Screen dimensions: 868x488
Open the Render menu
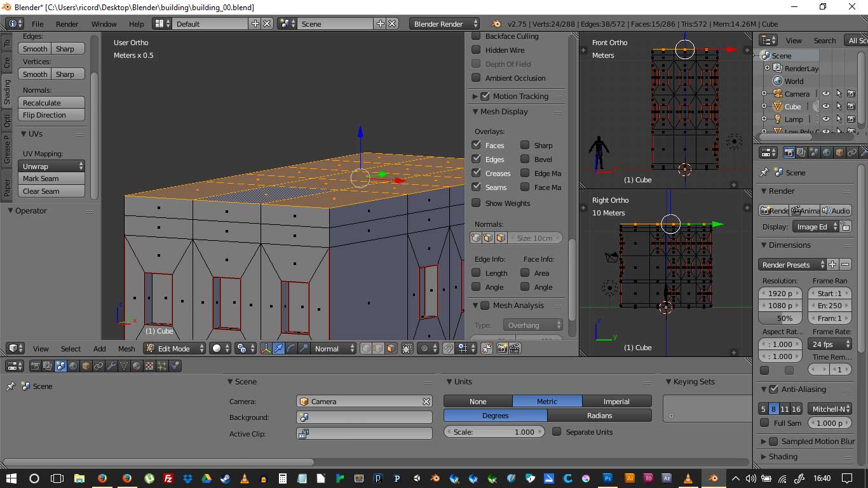click(67, 24)
